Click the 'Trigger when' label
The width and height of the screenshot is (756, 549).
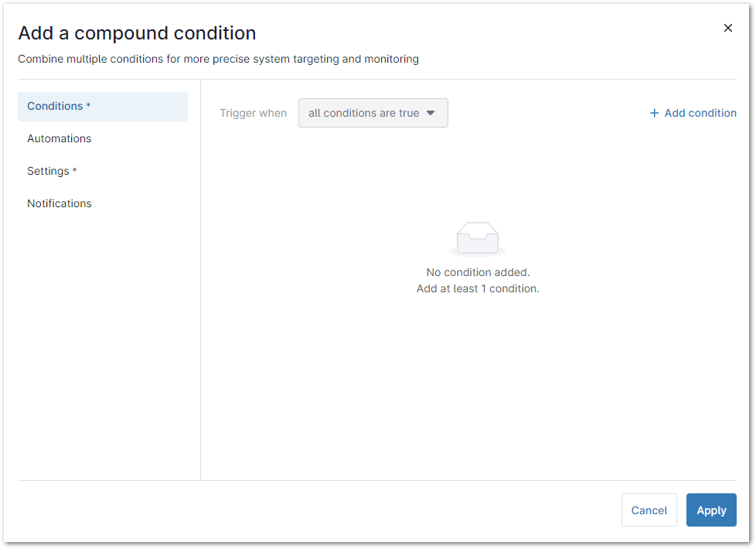(253, 113)
